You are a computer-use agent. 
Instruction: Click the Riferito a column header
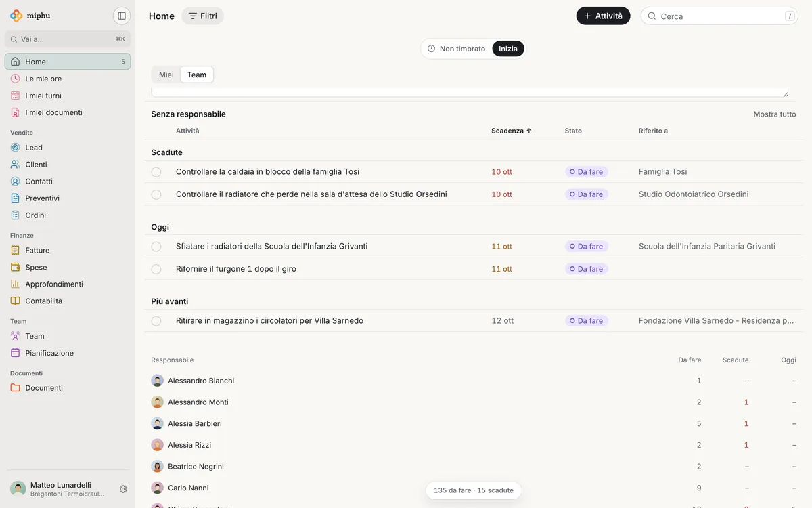click(653, 131)
